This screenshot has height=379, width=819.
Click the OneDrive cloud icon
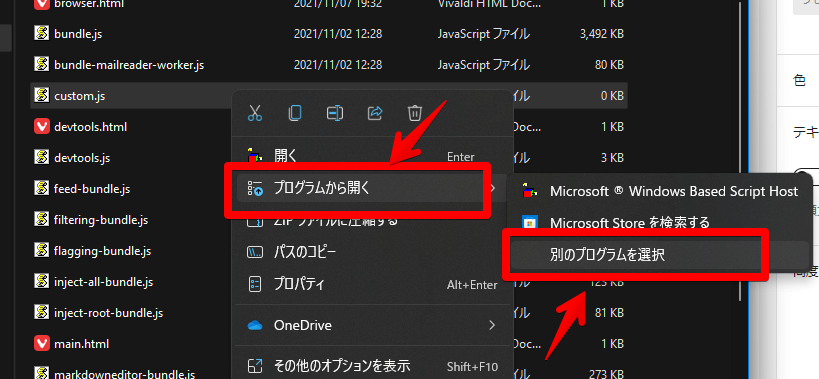(x=255, y=326)
